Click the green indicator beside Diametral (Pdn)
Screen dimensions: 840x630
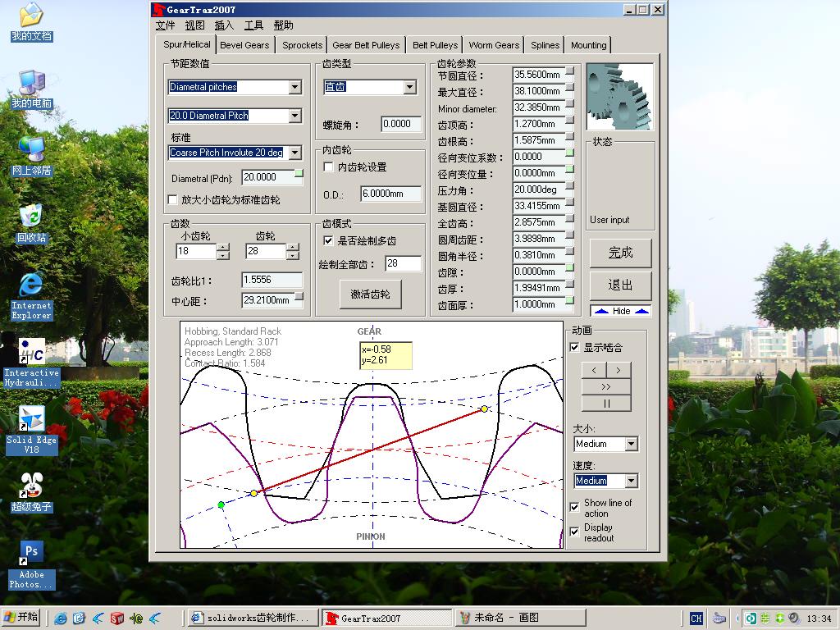(x=299, y=174)
